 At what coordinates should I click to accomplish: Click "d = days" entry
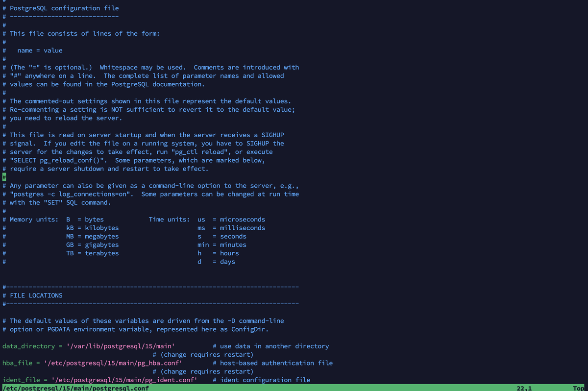216,262
